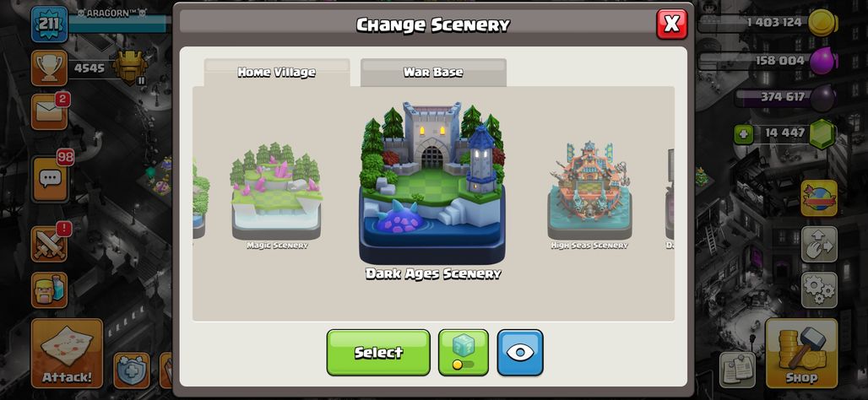Open the layout editor hand icon
Image resolution: width=868 pixels, height=400 pixels.
click(819, 244)
